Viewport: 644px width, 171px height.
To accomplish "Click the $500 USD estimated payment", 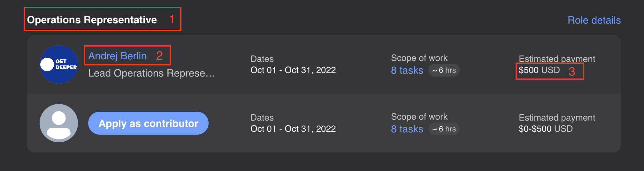I will 539,70.
